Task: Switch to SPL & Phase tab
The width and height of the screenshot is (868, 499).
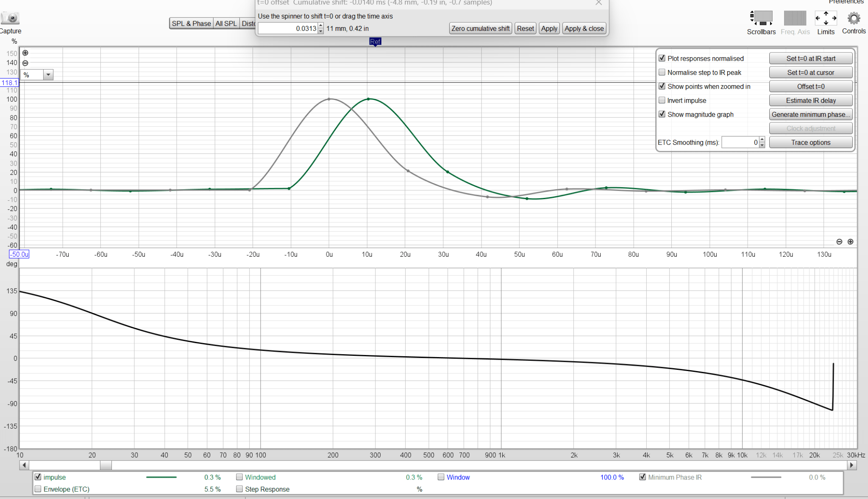Action: tap(191, 23)
